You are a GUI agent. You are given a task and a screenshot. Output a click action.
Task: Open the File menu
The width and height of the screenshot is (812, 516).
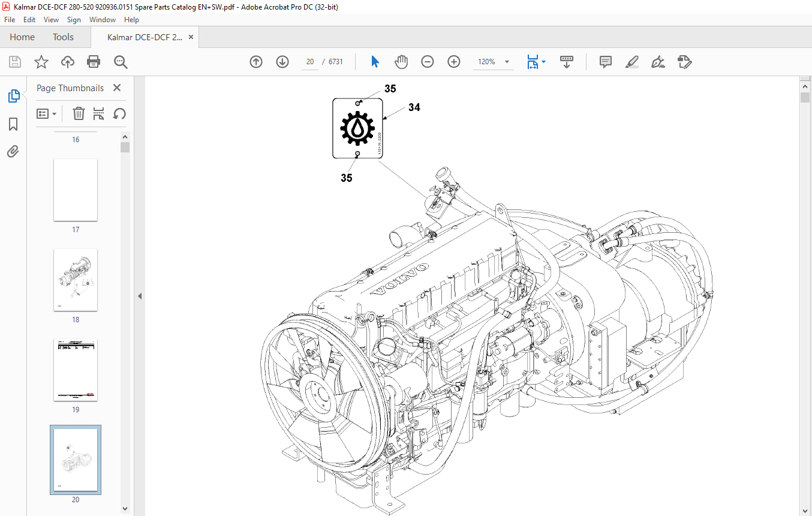pyautogui.click(x=10, y=20)
